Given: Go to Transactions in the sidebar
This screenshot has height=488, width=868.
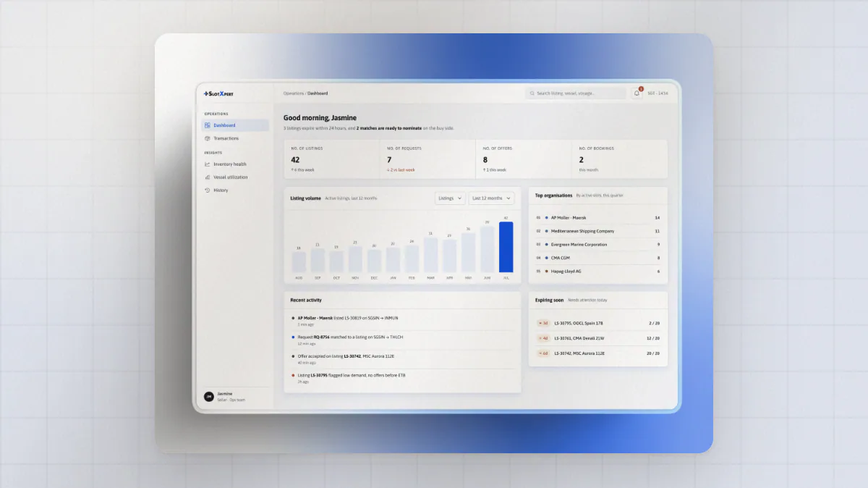Looking at the screenshot, I should tap(235, 138).
